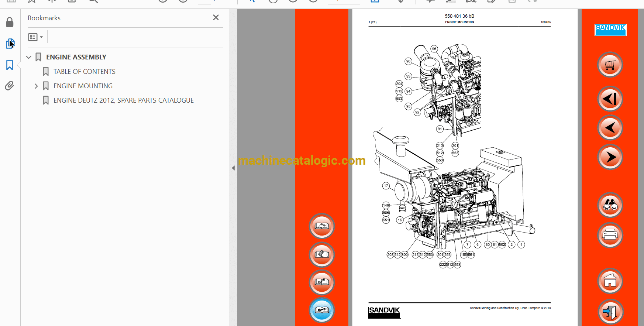Click the book with remote control button
Screen dimensions: 644x326
(322, 254)
